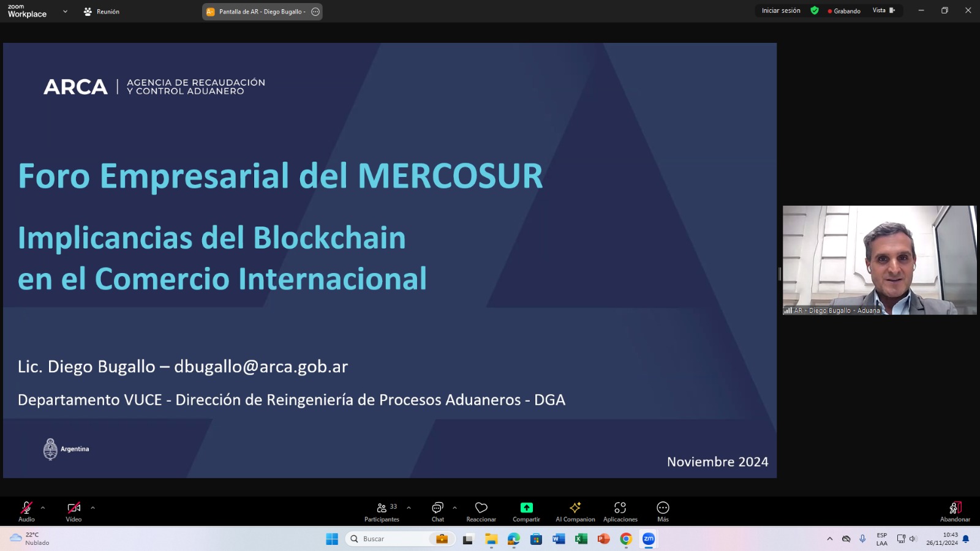Screen dimensions: 980x551
Task: Click the Zoom icon in the taskbar
Action: click(649, 539)
